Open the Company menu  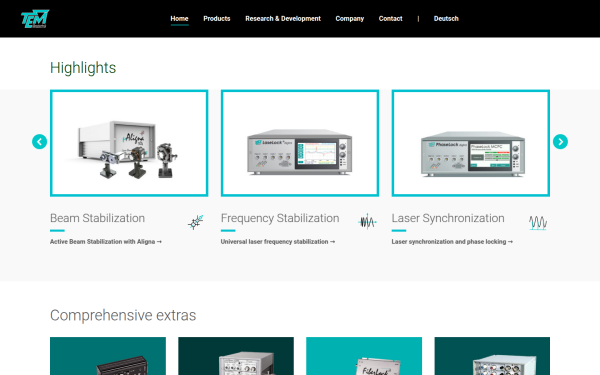(x=350, y=18)
